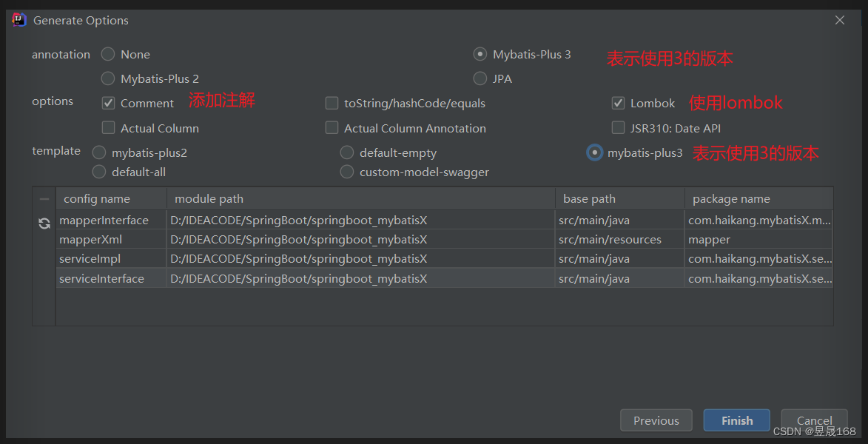Select the mybatis-plus3 template radio
The image size is (868, 444).
595,152
